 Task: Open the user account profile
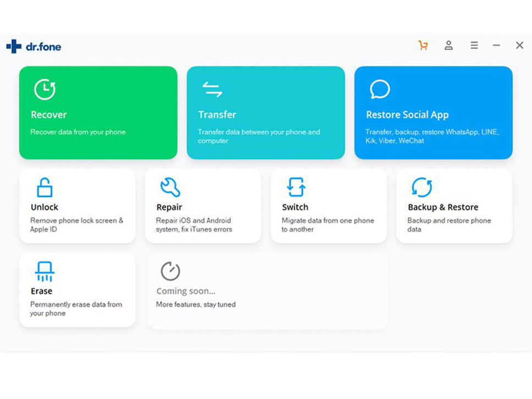click(x=448, y=45)
